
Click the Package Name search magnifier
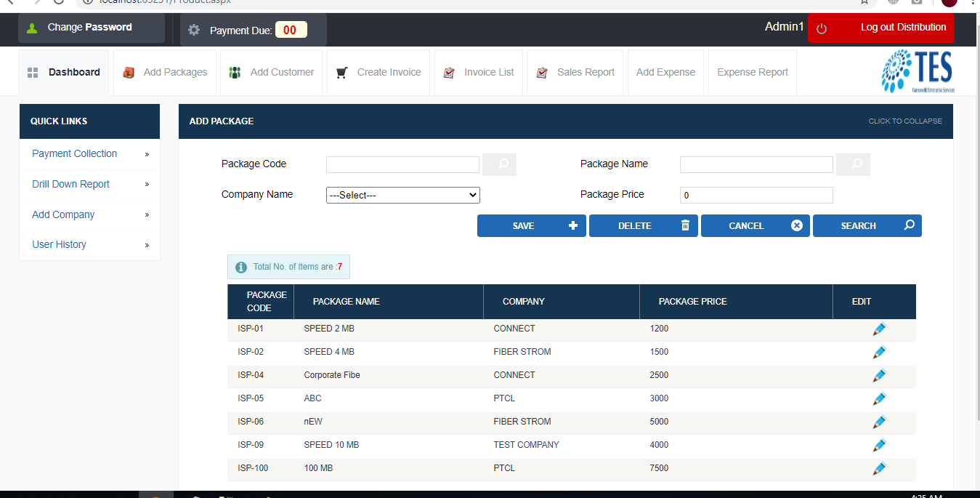pyautogui.click(x=854, y=164)
